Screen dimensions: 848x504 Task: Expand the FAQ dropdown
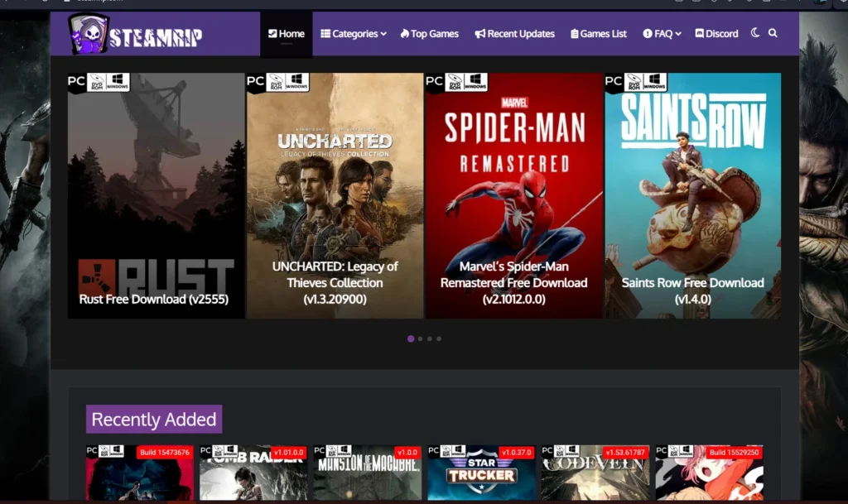[x=660, y=33]
